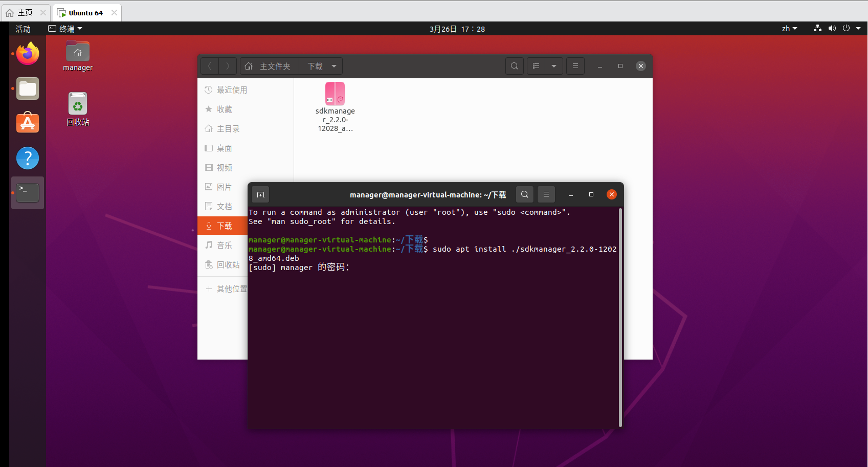
Task: Click the terminal vertical scrollbar
Action: [620, 317]
